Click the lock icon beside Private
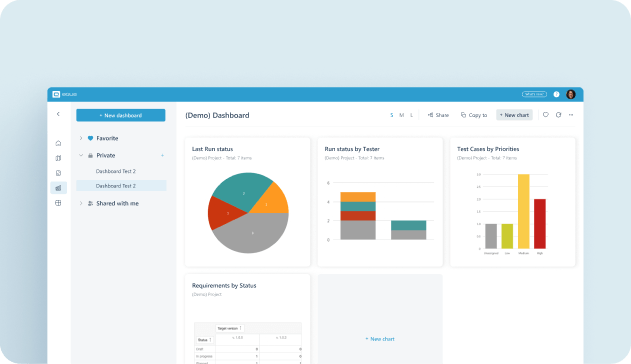The image size is (631, 364). pyautogui.click(x=91, y=156)
